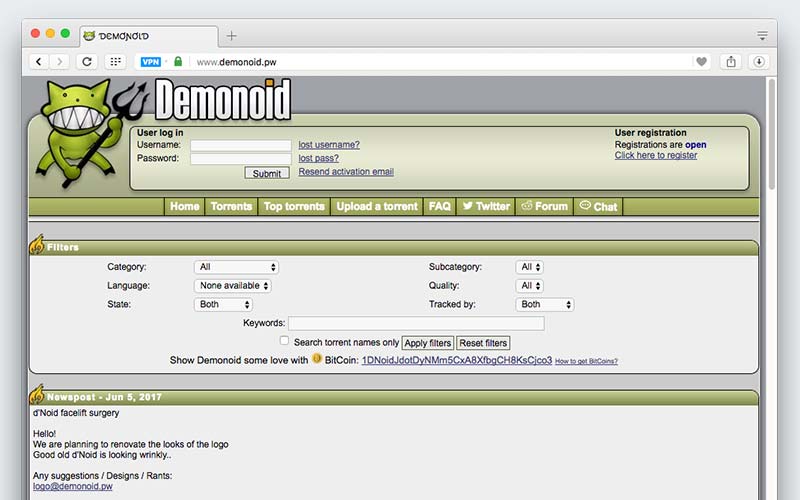Click the BitCoin coin icon

coord(317,359)
